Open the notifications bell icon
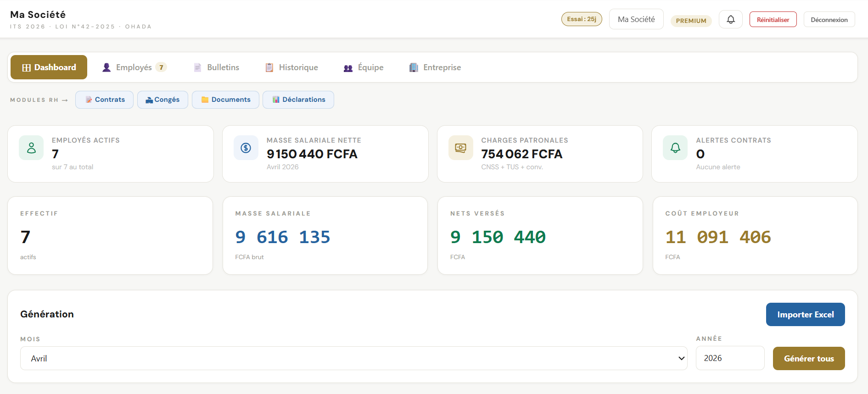The width and height of the screenshot is (868, 394). click(x=730, y=19)
